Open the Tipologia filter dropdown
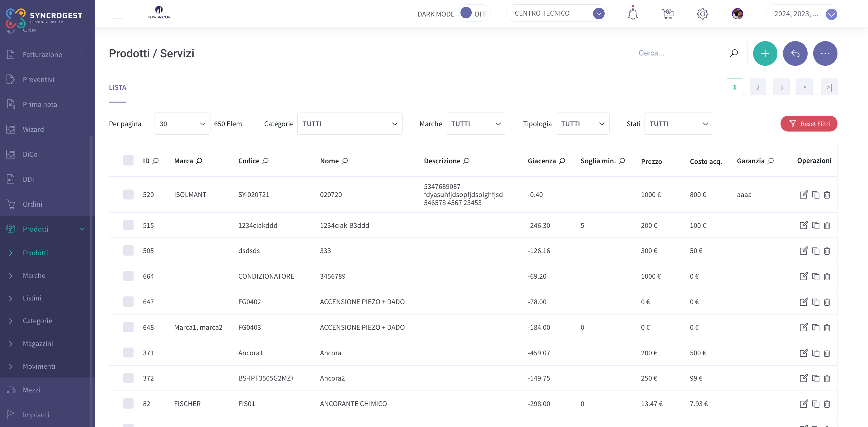The image size is (868, 427). [x=583, y=124]
